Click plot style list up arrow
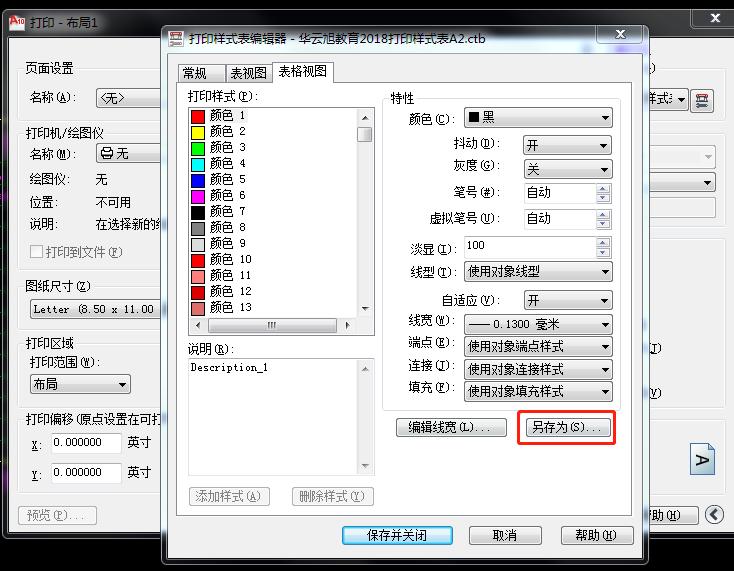Screen dimensions: 734x571 click(365, 117)
